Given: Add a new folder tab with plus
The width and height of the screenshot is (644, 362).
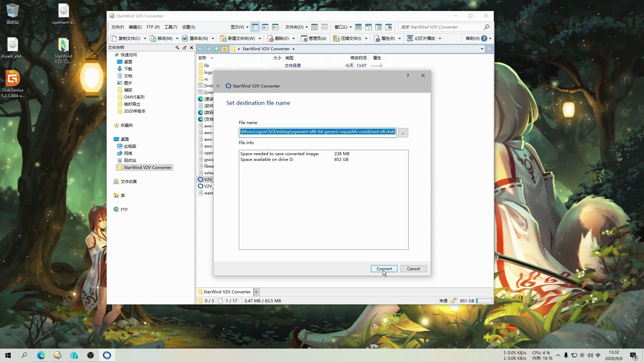Looking at the screenshot, I should coord(256,292).
